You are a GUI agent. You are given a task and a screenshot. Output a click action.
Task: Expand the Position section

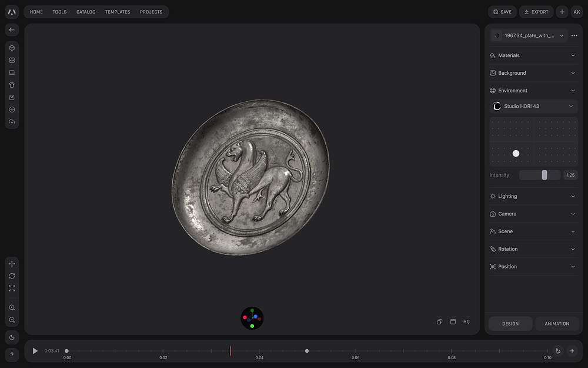point(533,267)
